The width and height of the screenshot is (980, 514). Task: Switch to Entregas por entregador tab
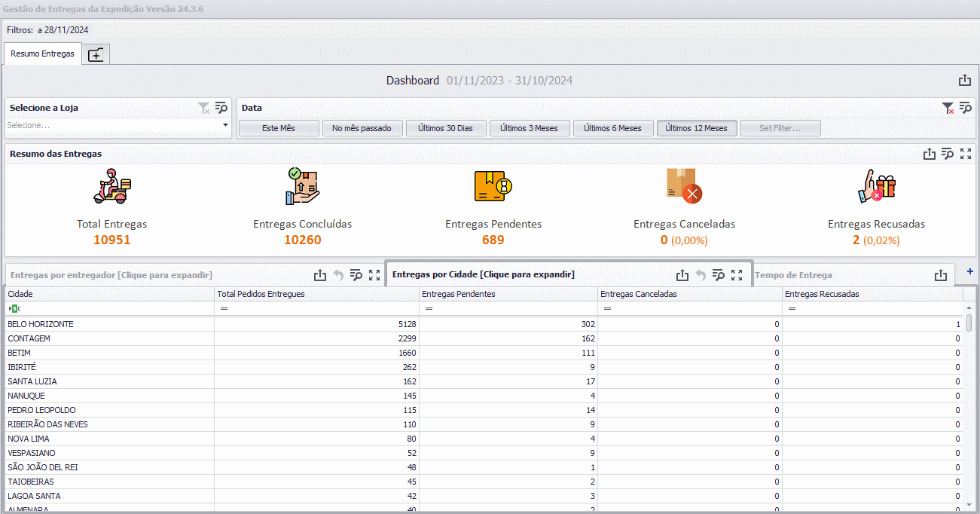[x=111, y=275]
